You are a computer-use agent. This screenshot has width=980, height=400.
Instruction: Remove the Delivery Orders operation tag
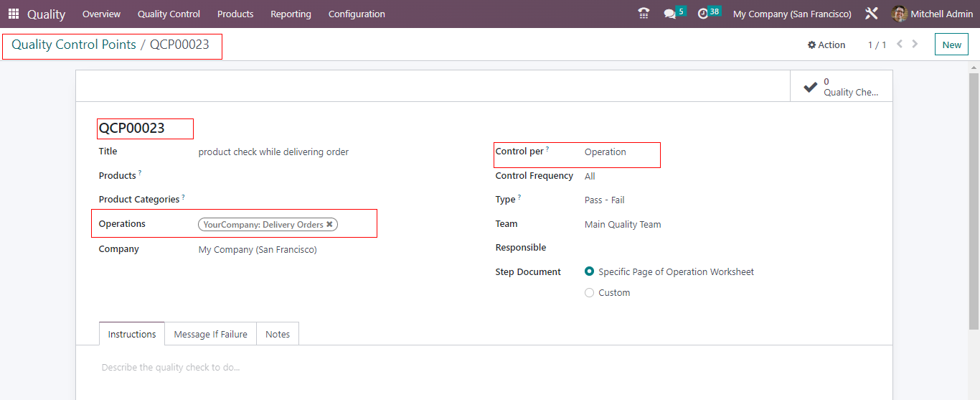(329, 224)
